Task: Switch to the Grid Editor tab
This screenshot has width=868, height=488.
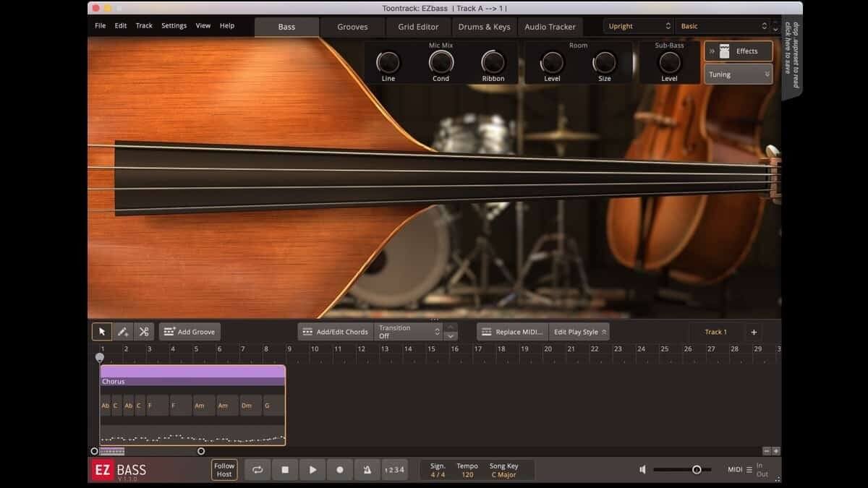Action: [x=417, y=27]
